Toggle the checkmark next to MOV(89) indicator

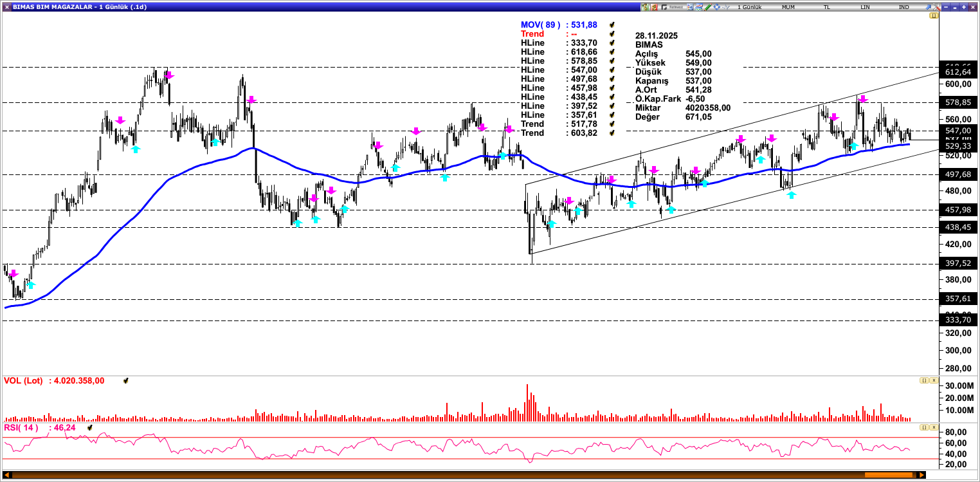point(613,25)
